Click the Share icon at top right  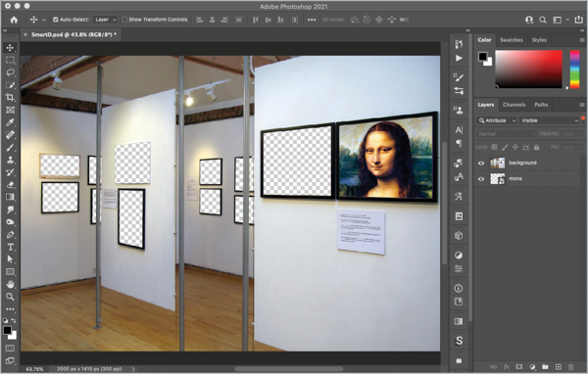tap(578, 20)
